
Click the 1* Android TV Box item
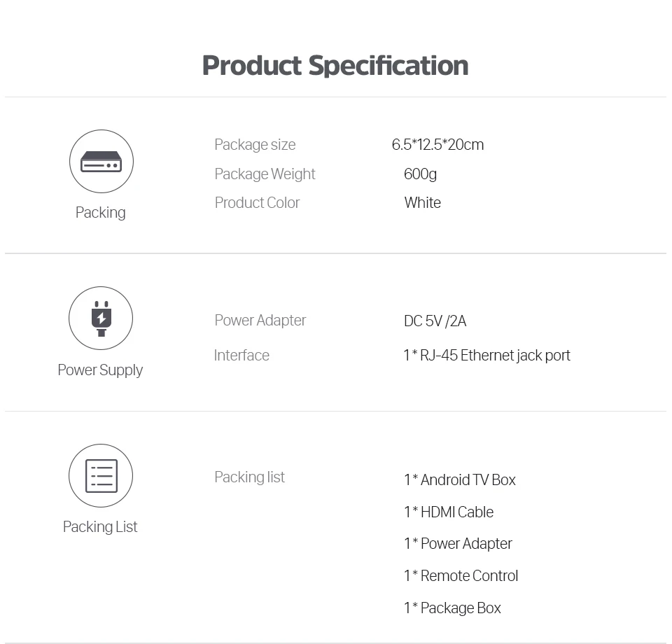coord(459,479)
